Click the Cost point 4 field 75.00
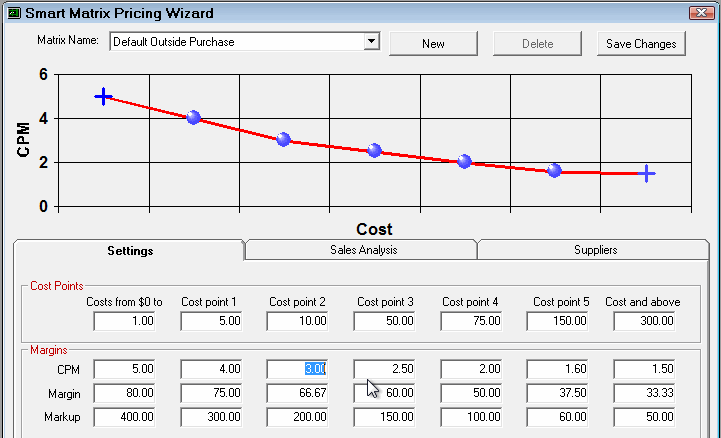Image resolution: width=721 pixels, height=438 pixels. [x=471, y=321]
